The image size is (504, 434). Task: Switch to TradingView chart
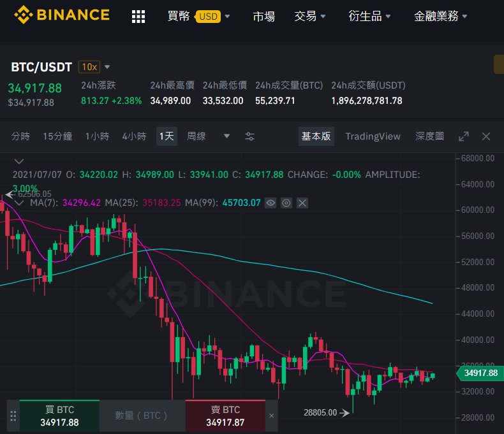[373, 136]
